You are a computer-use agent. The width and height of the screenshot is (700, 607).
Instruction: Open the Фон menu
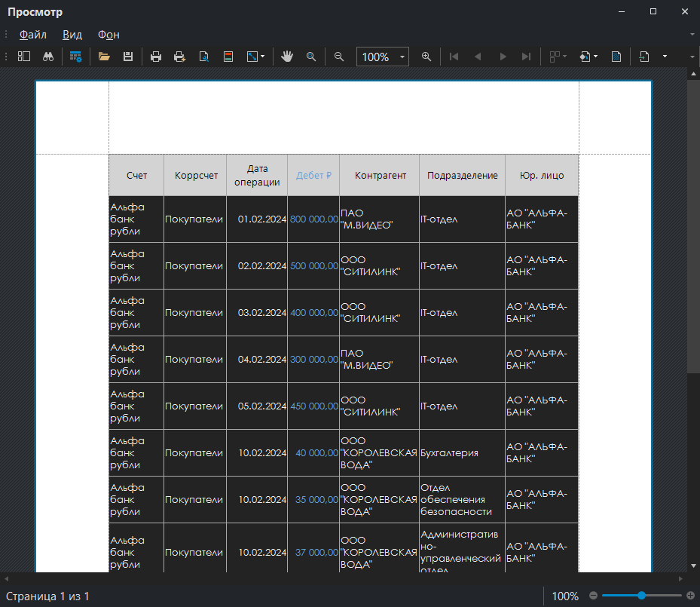pyautogui.click(x=109, y=35)
